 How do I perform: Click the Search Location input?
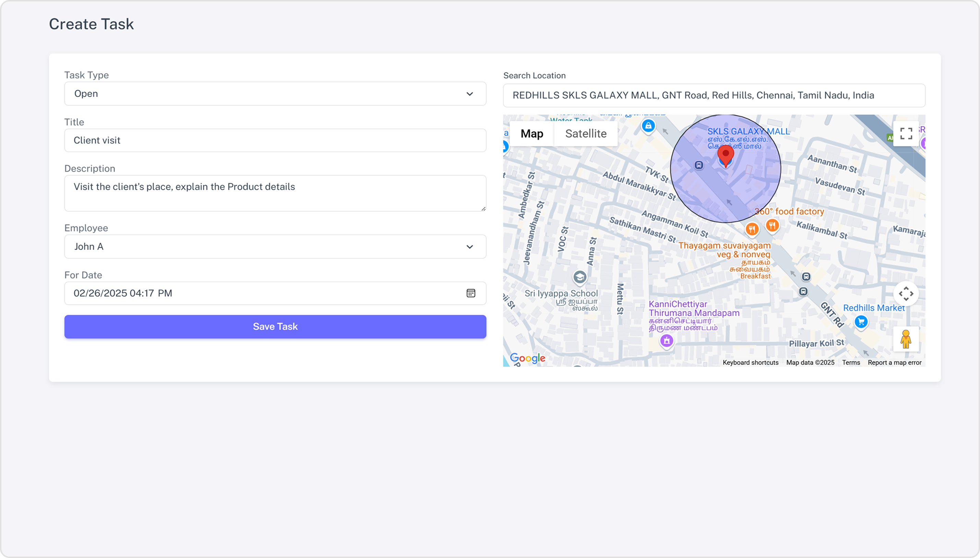tap(714, 95)
